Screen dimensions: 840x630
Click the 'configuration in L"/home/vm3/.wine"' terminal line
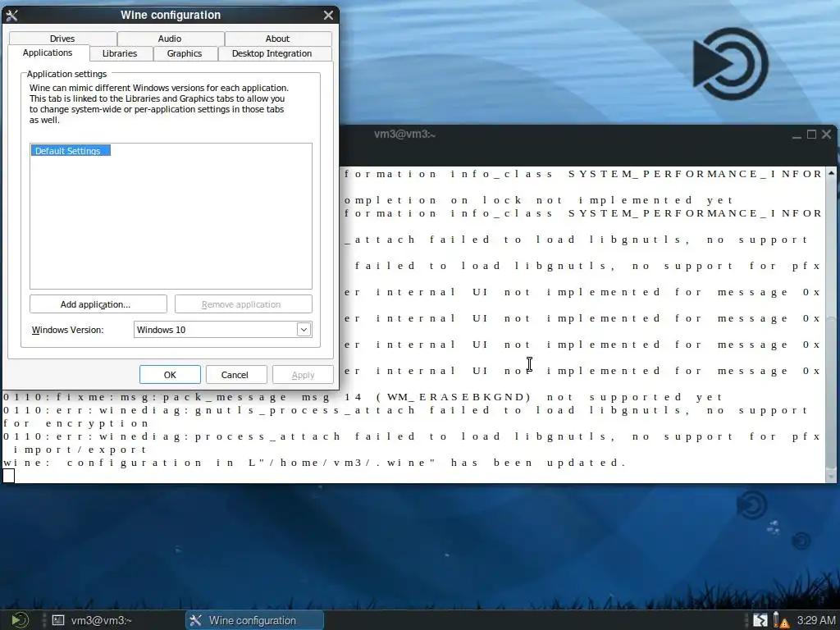(315, 463)
